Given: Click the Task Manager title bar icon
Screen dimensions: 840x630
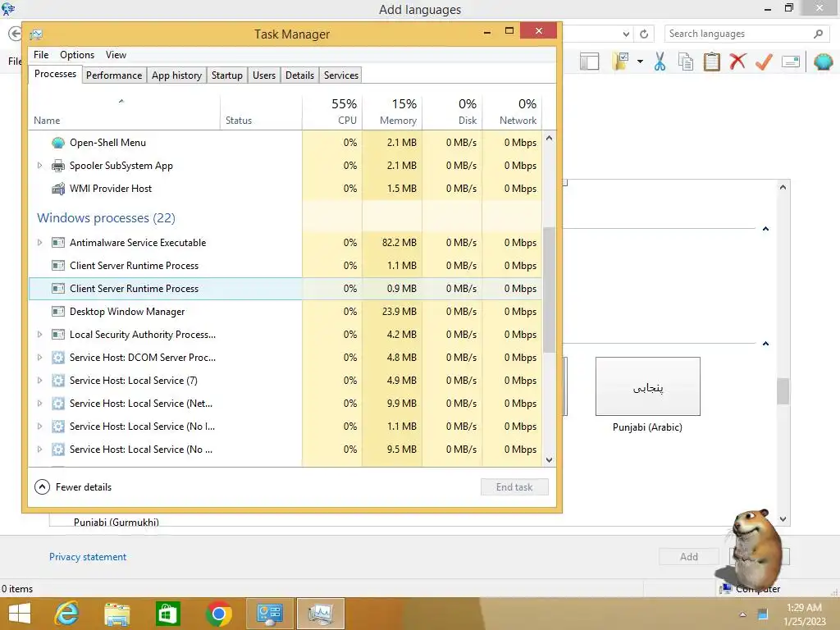Looking at the screenshot, I should pyautogui.click(x=36, y=34).
